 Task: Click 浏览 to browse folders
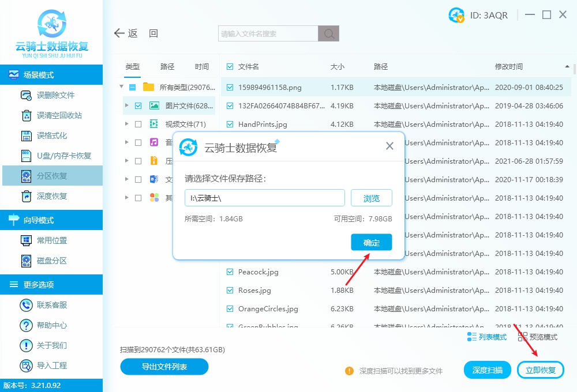click(x=371, y=198)
